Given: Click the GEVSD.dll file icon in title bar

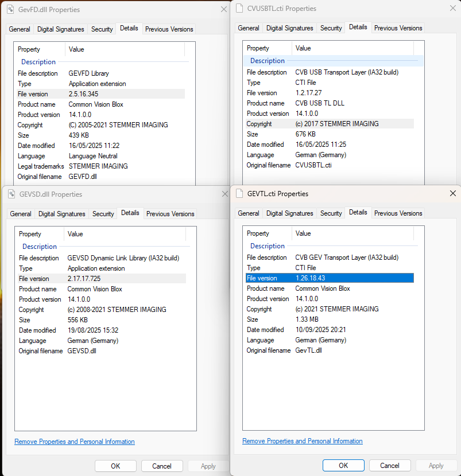Looking at the screenshot, I should (x=11, y=194).
